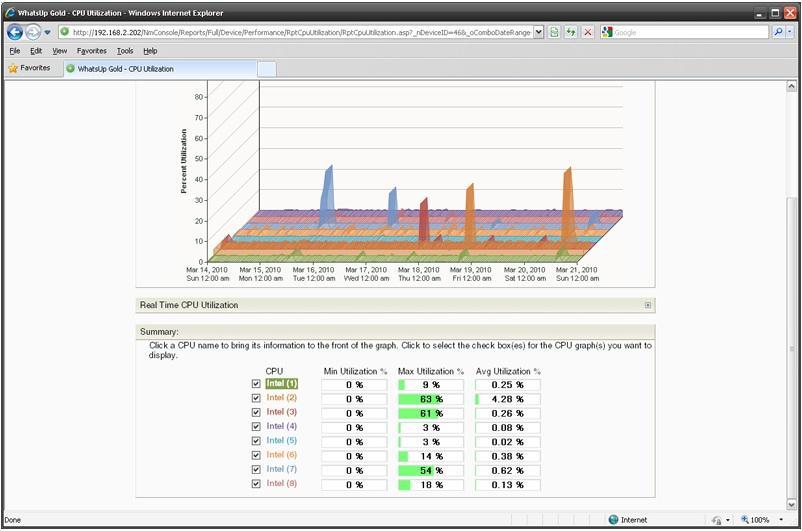Viewport: 802px width, 531px height.
Task: Open the Favorites menu
Action: pyautogui.click(x=92, y=51)
